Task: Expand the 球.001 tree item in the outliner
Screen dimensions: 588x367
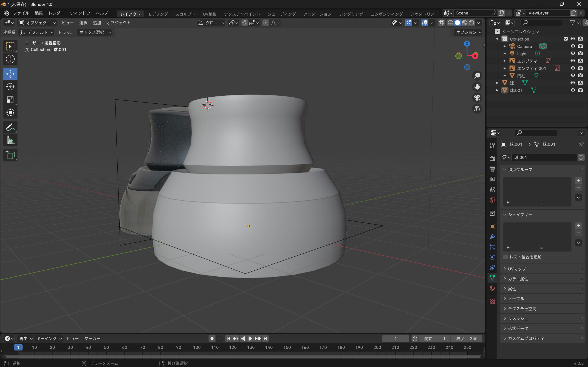Action: click(497, 90)
